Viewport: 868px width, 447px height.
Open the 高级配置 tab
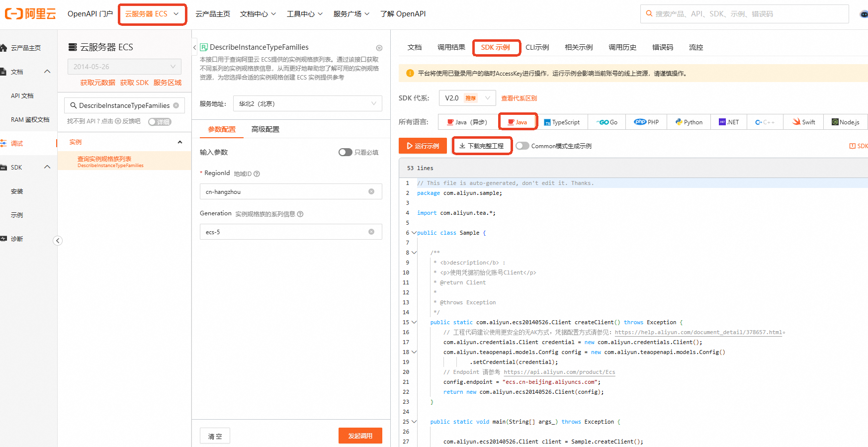pos(265,129)
